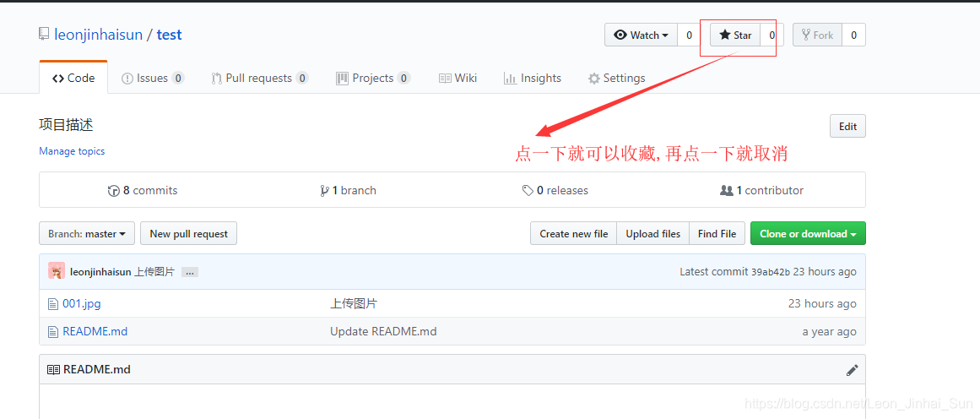
Task: Open the Settings tab
Action: 617,79
